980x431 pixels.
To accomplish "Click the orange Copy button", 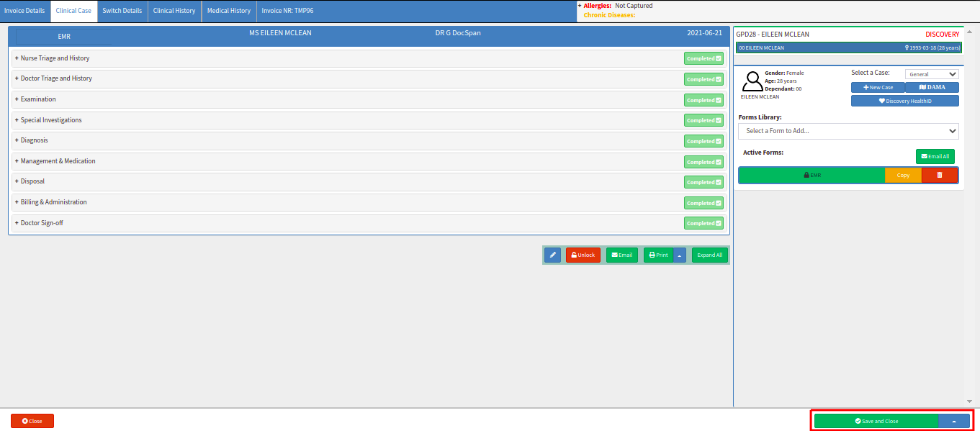I will (x=903, y=175).
